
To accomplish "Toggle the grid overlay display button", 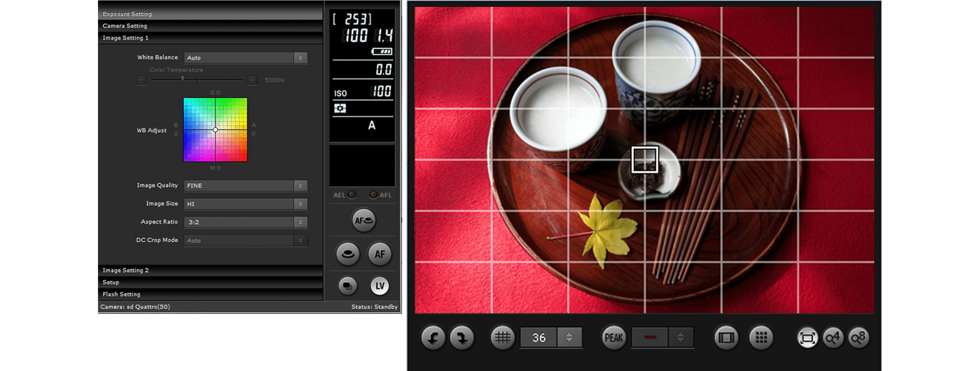I will click(502, 337).
